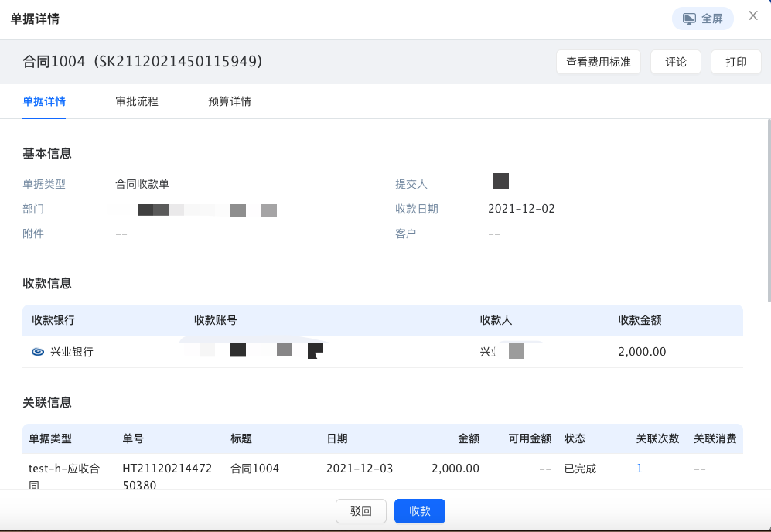Screen dimensions: 771x532
Task: Close the 单据详情 dialog
Action: point(752,15)
